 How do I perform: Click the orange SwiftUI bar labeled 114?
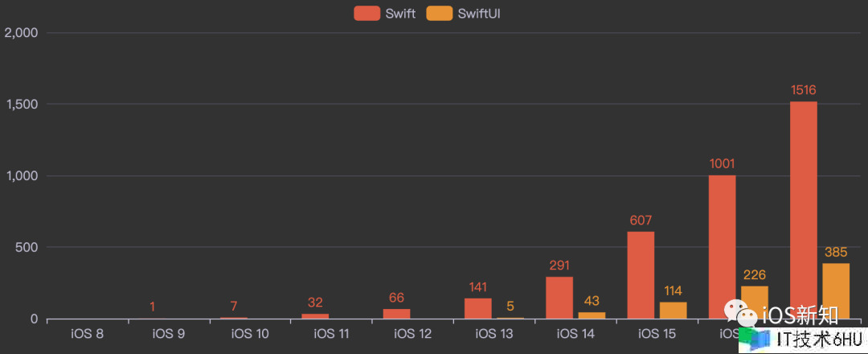(x=674, y=310)
